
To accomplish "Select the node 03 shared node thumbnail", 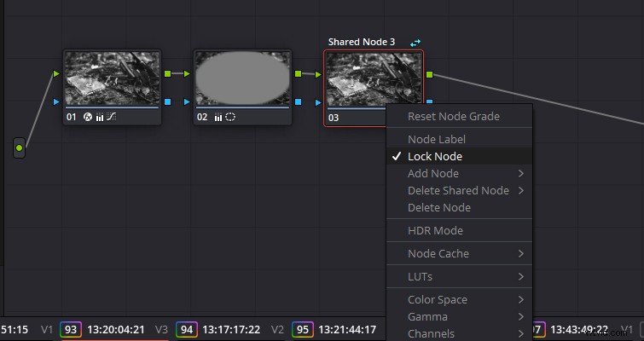I will click(x=374, y=78).
